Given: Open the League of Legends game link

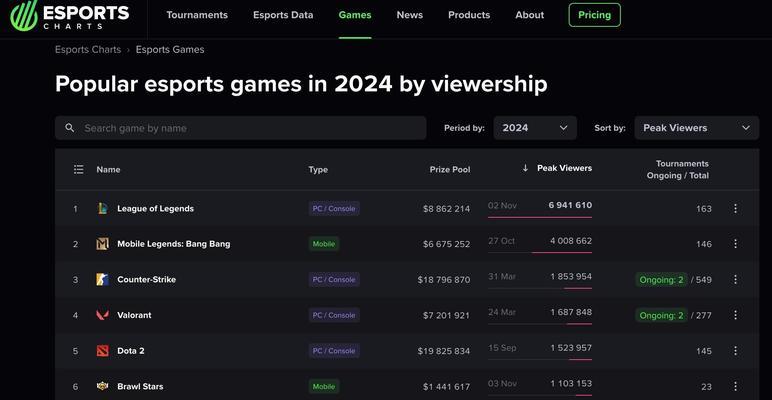Looking at the screenshot, I should click(156, 208).
